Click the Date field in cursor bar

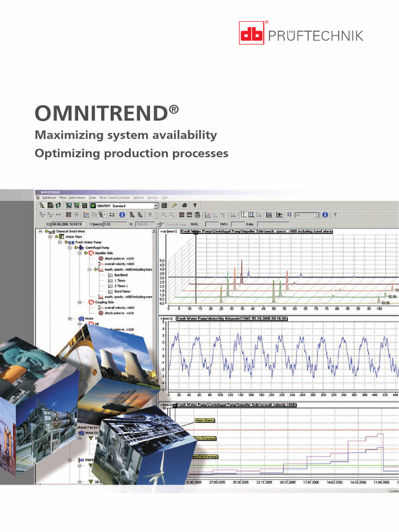click(273, 224)
